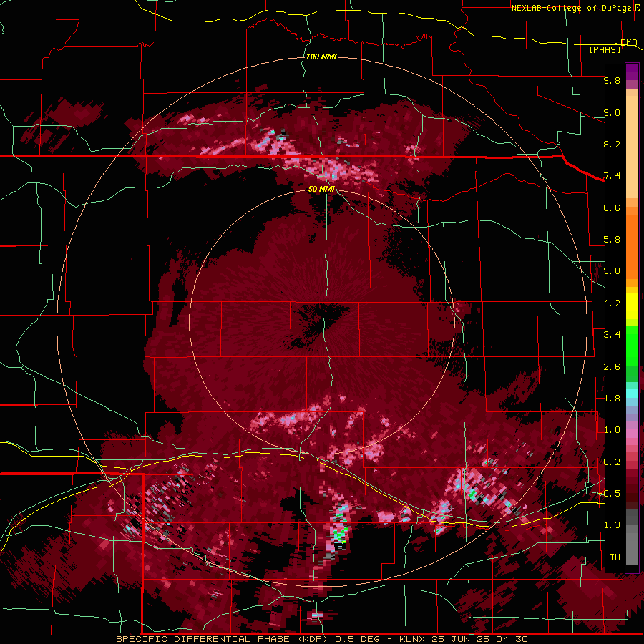Click the 100 NMI range ring label

click(321, 57)
